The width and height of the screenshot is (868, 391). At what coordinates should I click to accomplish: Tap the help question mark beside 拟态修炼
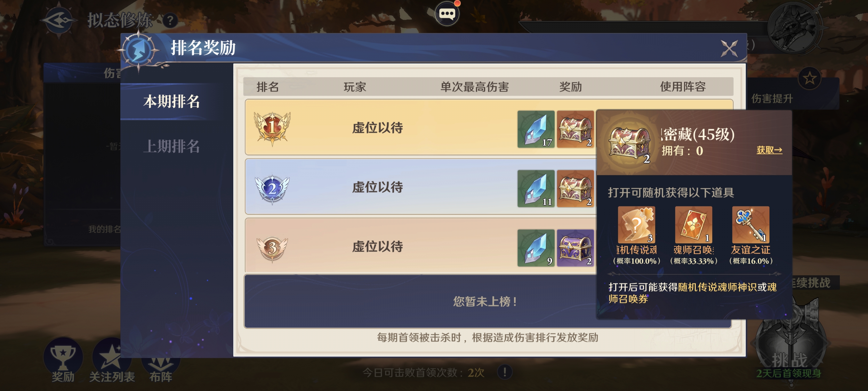170,21
